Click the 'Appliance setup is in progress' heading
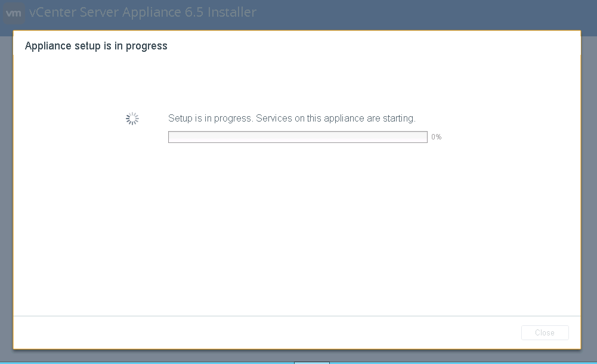 point(96,46)
